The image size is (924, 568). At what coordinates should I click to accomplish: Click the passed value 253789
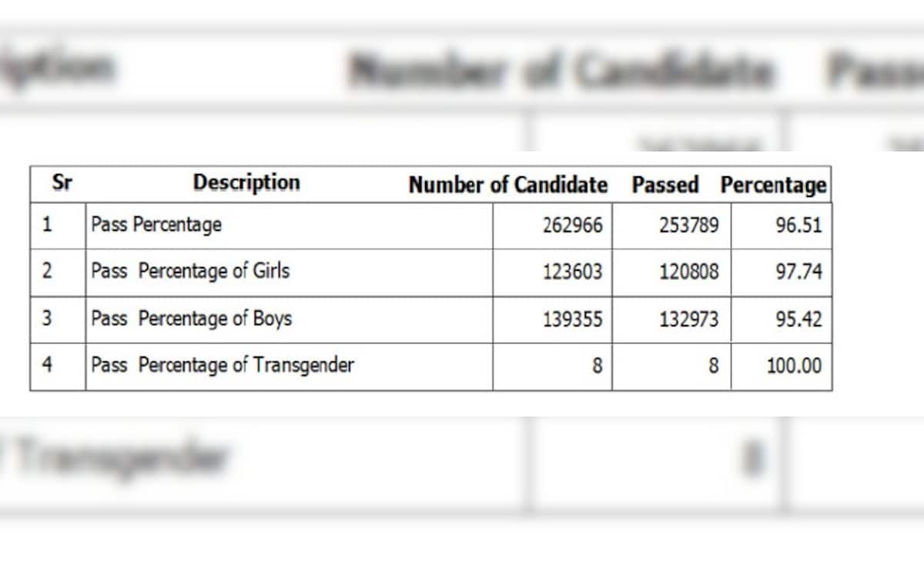(x=688, y=226)
